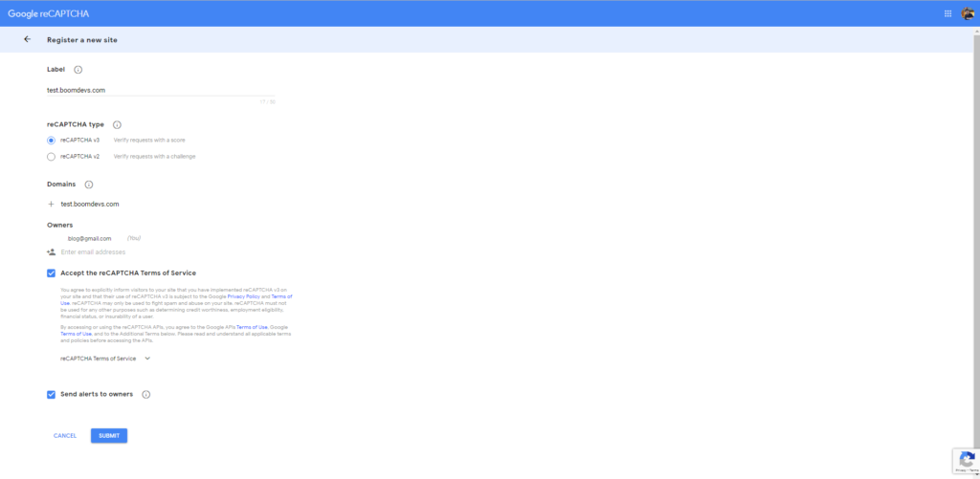Uncheck Send alerts to owners checkbox
Image resolution: width=980 pixels, height=479 pixels.
tap(52, 394)
